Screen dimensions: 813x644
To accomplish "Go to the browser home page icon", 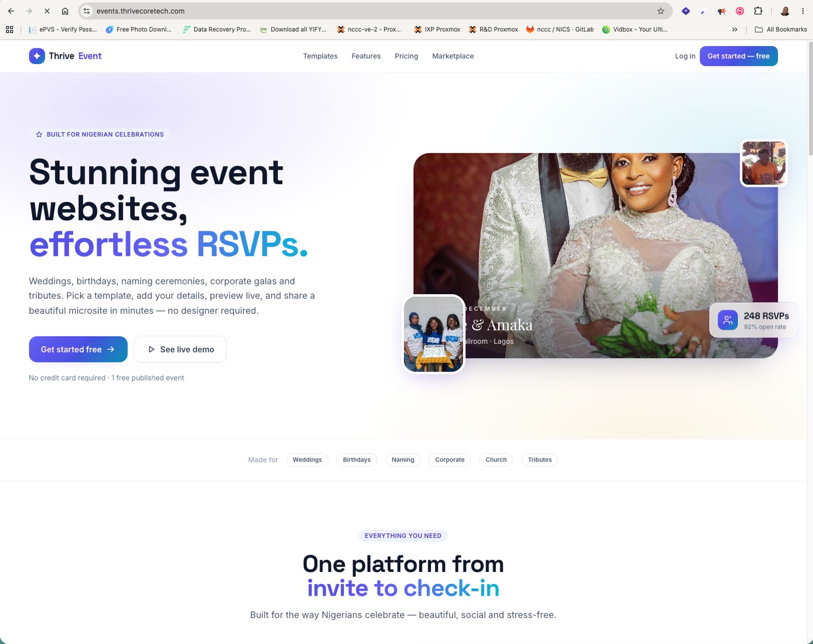I will coord(65,11).
